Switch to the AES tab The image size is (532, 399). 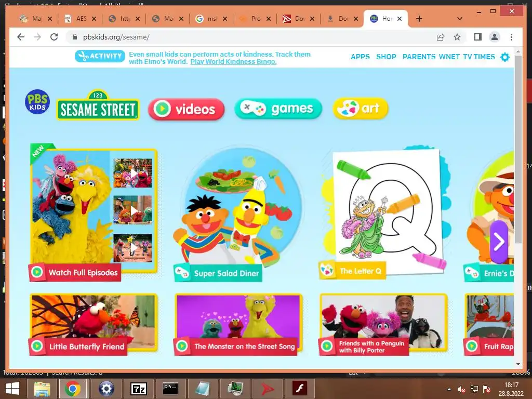(80, 19)
